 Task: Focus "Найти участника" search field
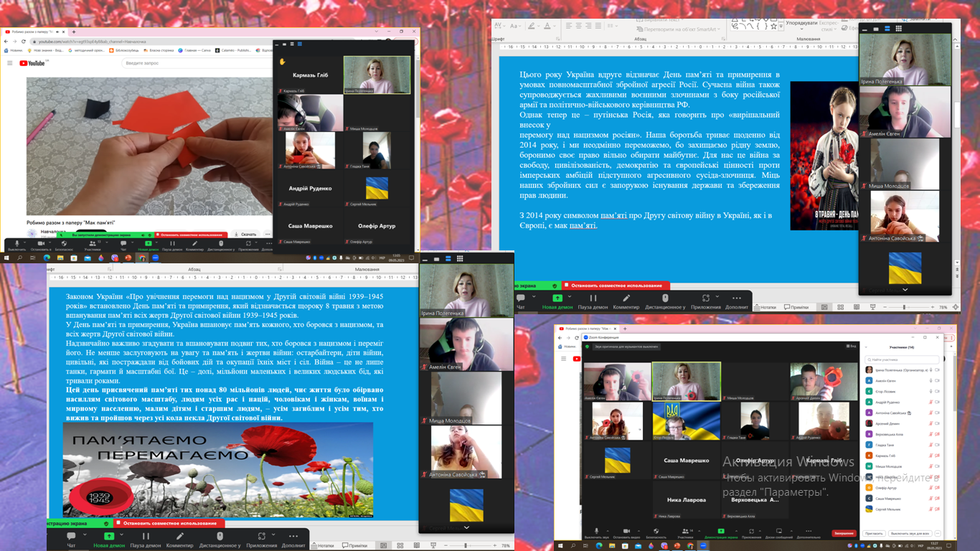pyautogui.click(x=903, y=359)
